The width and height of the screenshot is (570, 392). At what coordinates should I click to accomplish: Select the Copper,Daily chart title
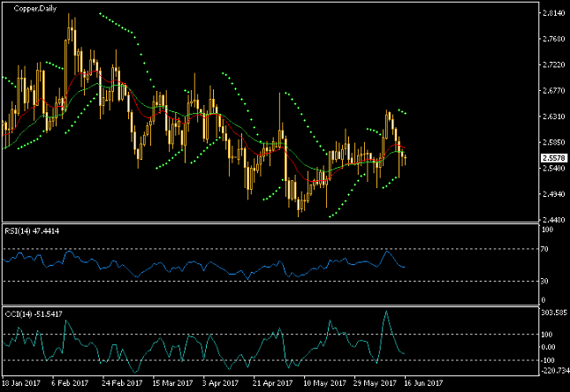click(34, 8)
